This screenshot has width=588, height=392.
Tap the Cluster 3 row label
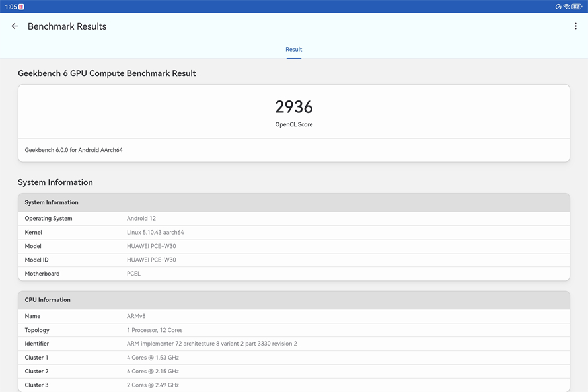pyautogui.click(x=36, y=385)
